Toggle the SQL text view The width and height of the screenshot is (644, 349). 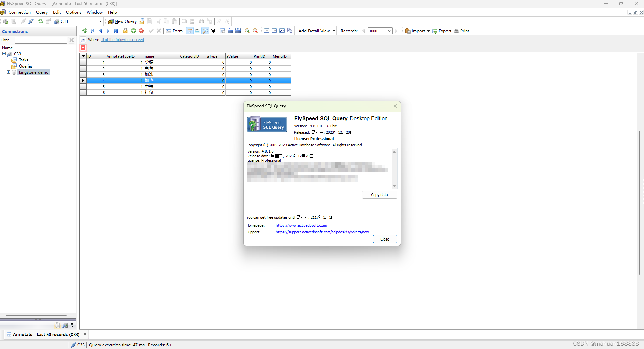click(213, 31)
